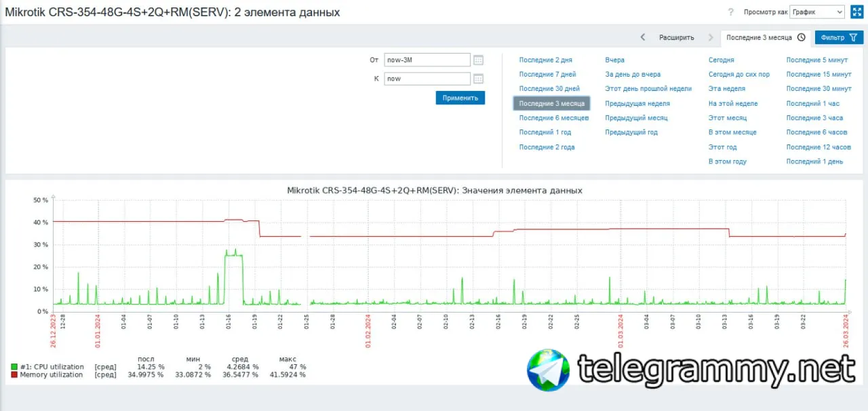Select Последний 1 год range
Screen dimensions: 868x411
point(545,132)
